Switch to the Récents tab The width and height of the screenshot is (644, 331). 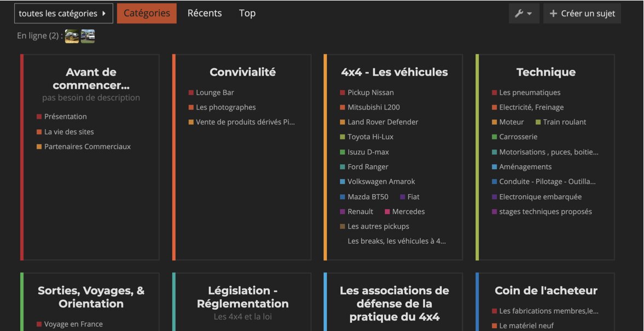click(x=205, y=13)
